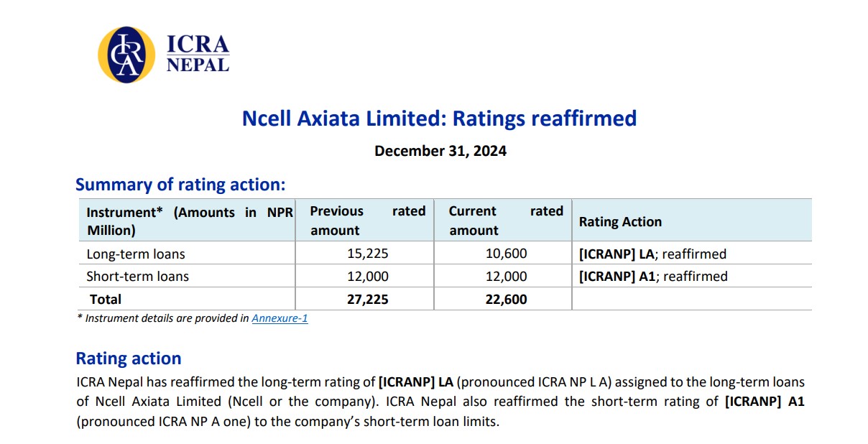Select the Previous rated amount header

coord(366,221)
